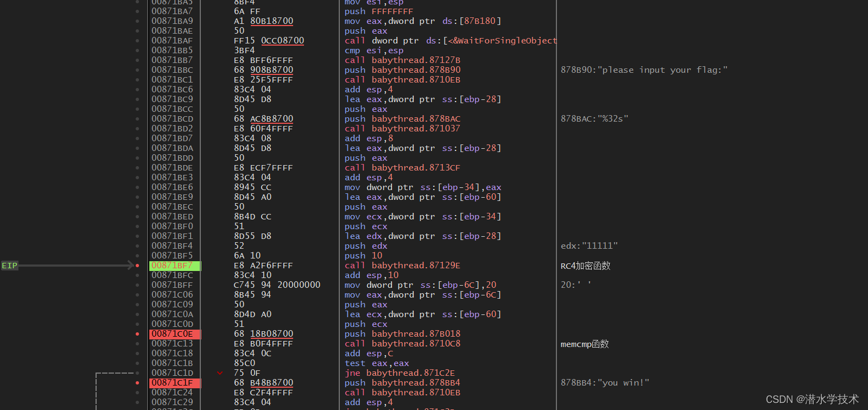Set a breakpoint with the dot beside 00871C13

[137, 344]
